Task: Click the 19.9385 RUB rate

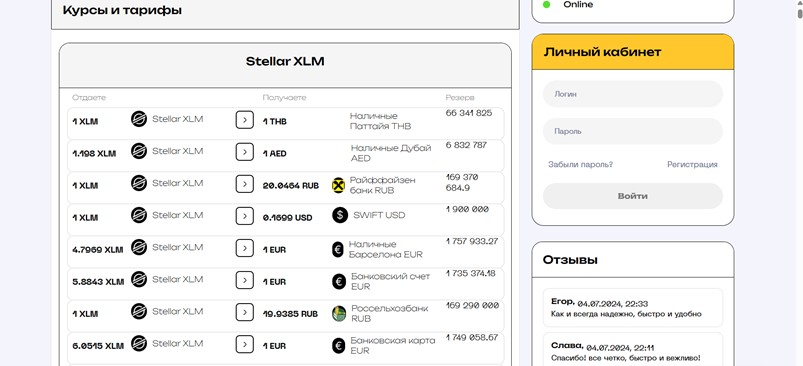Action: click(290, 314)
